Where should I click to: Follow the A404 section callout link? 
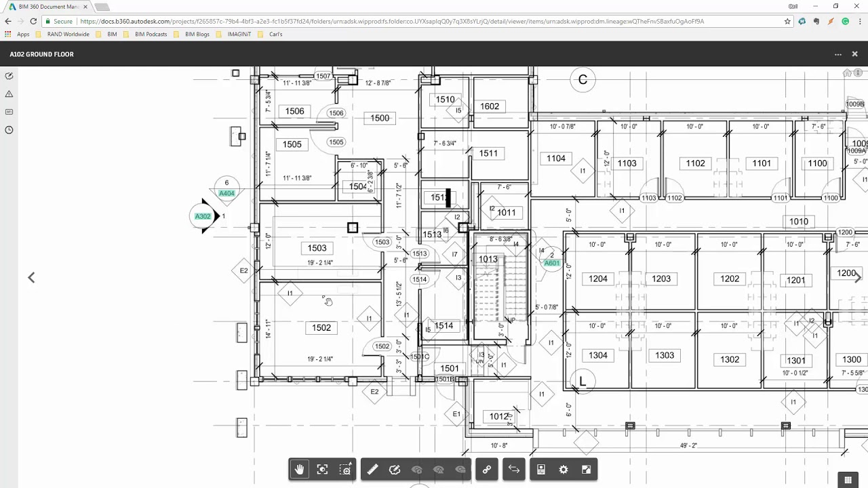click(226, 193)
